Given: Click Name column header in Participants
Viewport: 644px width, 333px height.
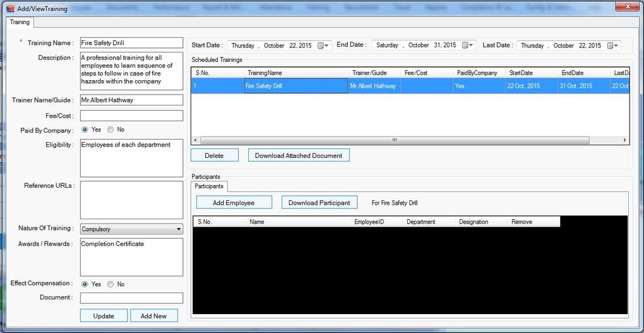Looking at the screenshot, I should pyautogui.click(x=299, y=222).
